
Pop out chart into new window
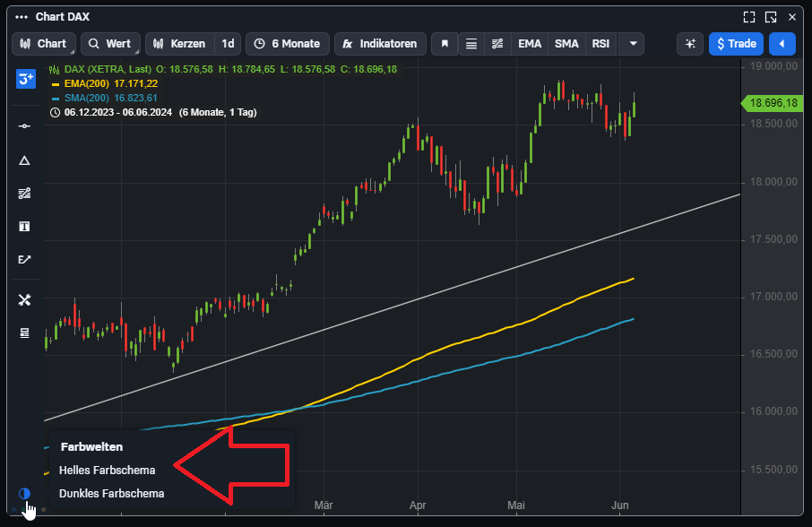click(x=771, y=17)
